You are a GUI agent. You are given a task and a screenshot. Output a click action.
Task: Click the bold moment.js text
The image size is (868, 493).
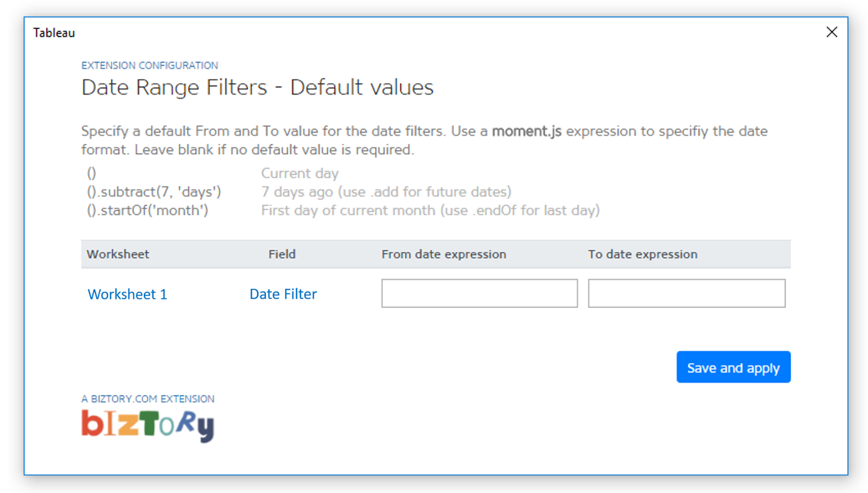pyautogui.click(x=526, y=131)
